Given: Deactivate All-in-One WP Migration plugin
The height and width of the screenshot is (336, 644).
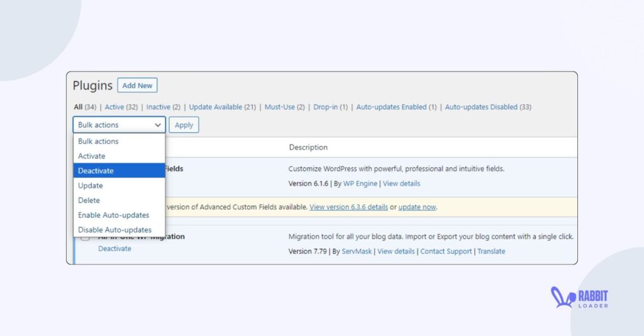Looking at the screenshot, I should coord(114,249).
